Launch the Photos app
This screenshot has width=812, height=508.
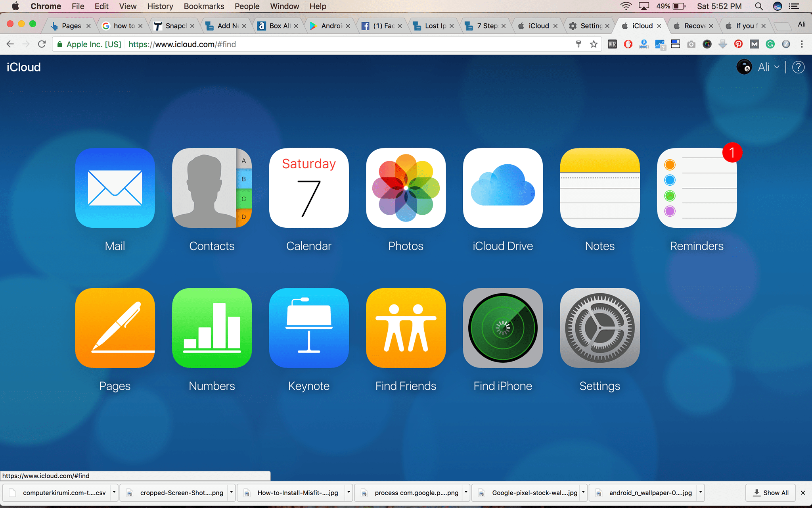tap(406, 188)
